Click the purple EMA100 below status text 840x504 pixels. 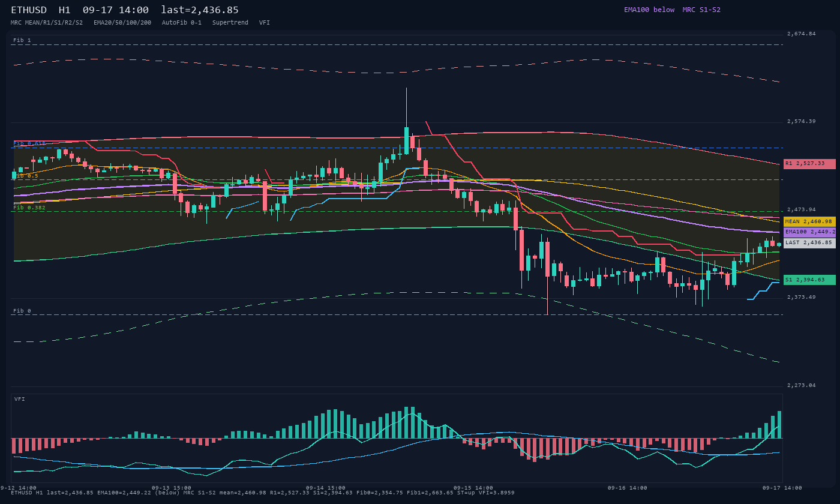[x=649, y=10]
